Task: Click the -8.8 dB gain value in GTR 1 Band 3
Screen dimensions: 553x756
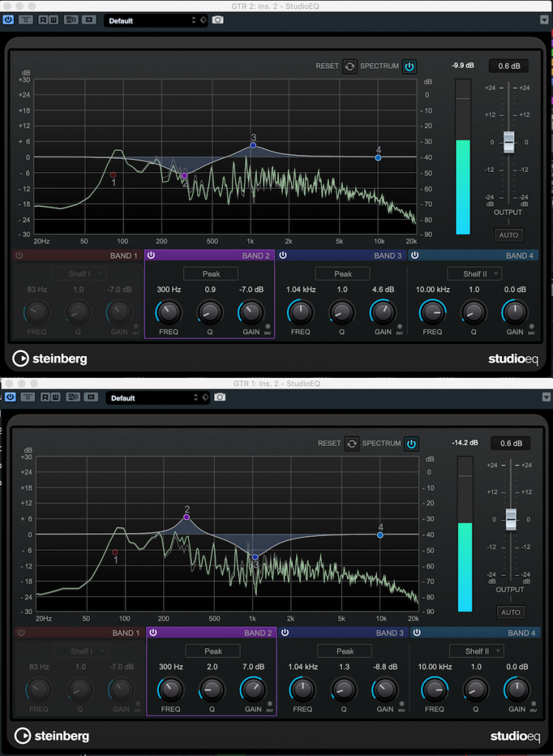Action: pos(385,667)
